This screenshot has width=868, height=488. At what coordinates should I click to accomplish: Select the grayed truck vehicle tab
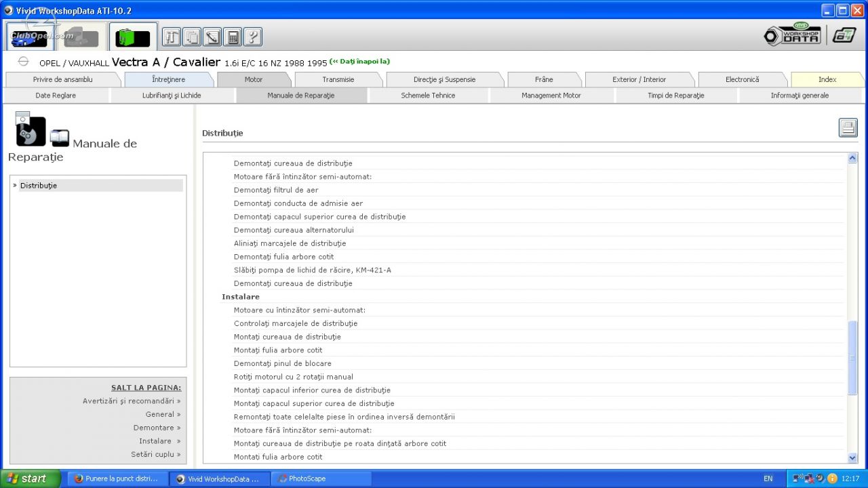(x=81, y=37)
